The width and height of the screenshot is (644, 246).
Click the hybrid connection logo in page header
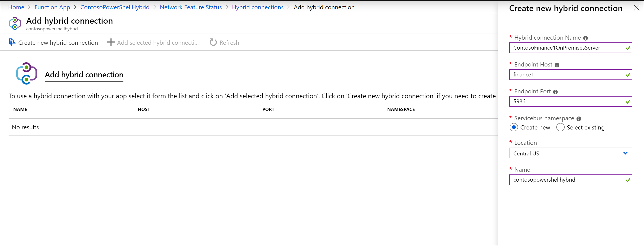pos(15,23)
